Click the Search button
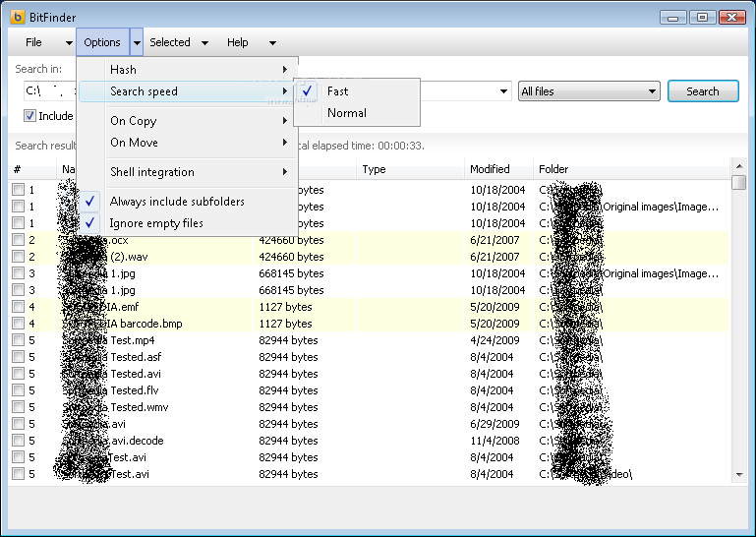Viewport: 756px width, 537px height. tap(703, 91)
